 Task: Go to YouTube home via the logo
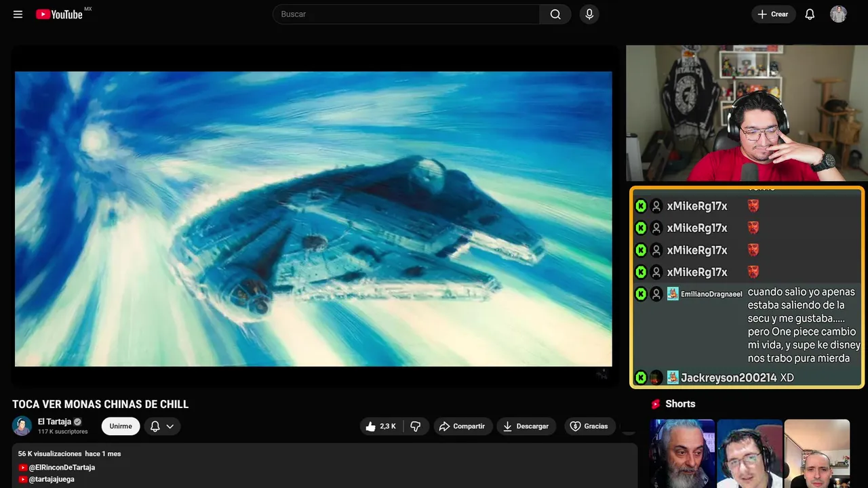coord(60,14)
